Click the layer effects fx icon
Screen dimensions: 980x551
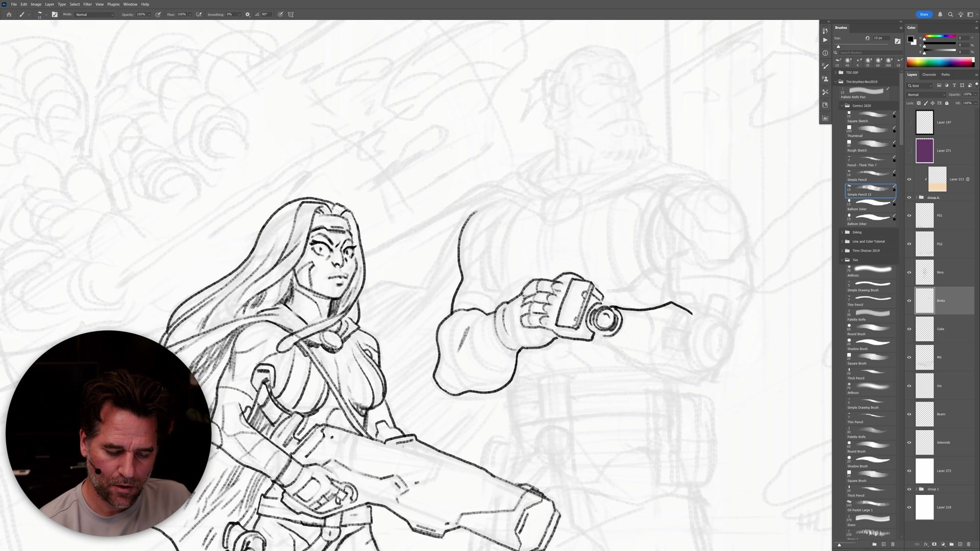(x=925, y=544)
